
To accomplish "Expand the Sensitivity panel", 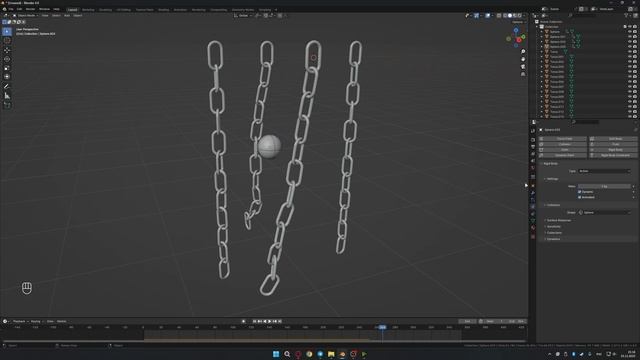I will 553,227.
